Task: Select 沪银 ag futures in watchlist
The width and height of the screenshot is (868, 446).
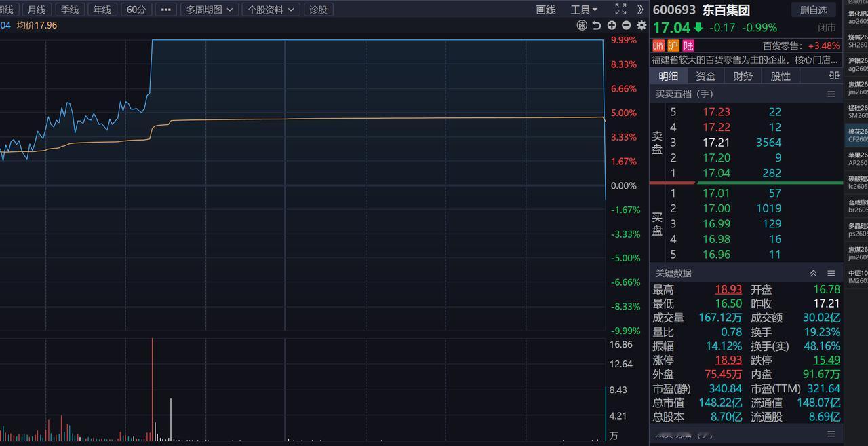Action: tap(857, 64)
